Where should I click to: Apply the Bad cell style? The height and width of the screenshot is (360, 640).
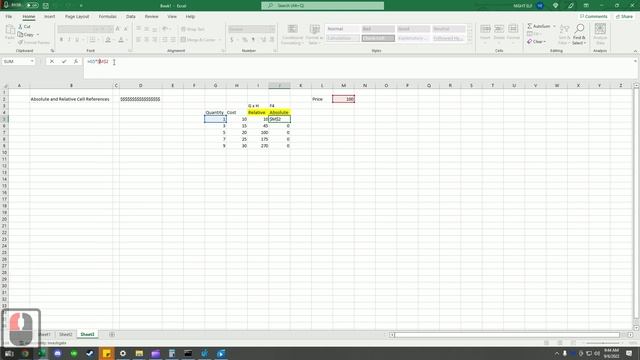click(x=378, y=29)
